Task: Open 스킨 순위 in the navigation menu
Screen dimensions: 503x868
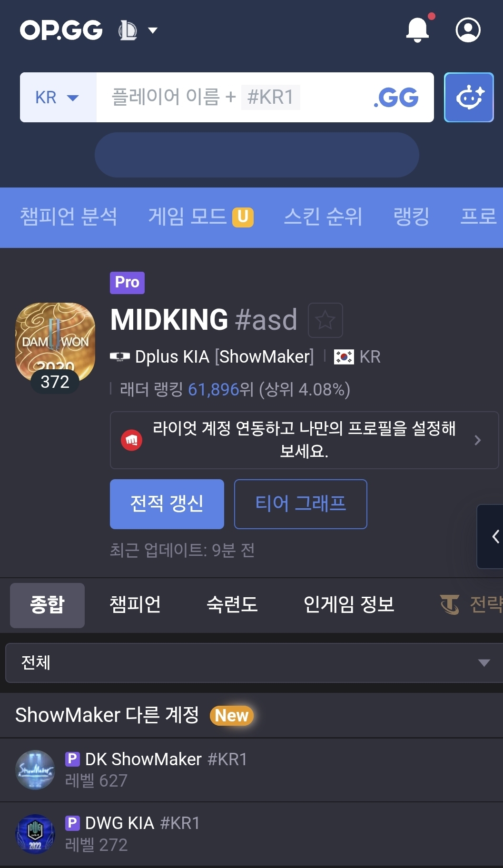Action: tap(323, 217)
